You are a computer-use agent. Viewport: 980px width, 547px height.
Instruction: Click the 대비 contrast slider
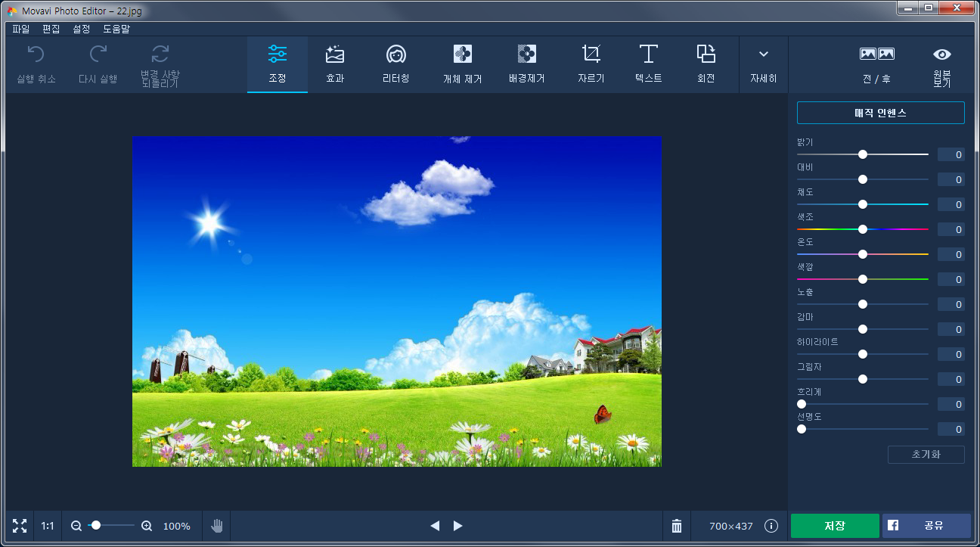(863, 179)
